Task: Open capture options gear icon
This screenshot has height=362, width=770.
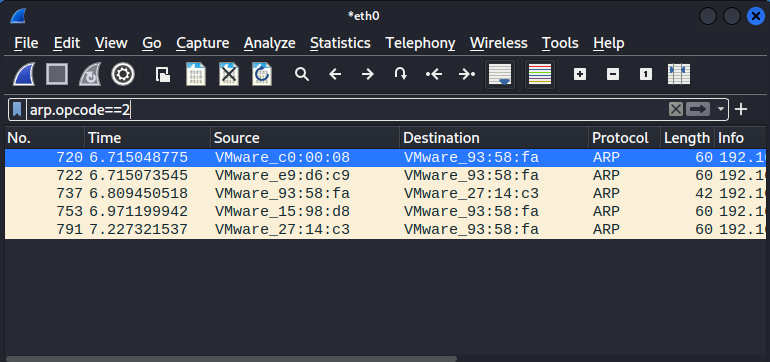Action: pyautogui.click(x=123, y=75)
